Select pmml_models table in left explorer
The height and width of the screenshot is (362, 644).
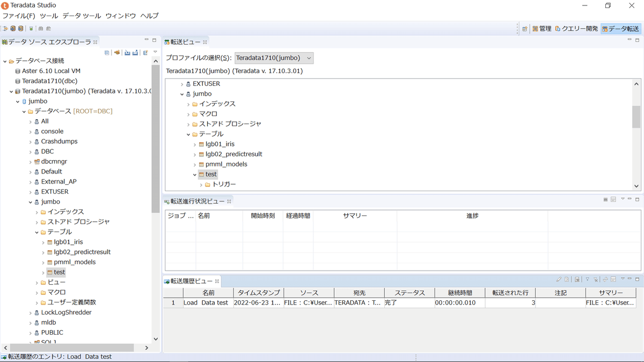pyautogui.click(x=75, y=262)
